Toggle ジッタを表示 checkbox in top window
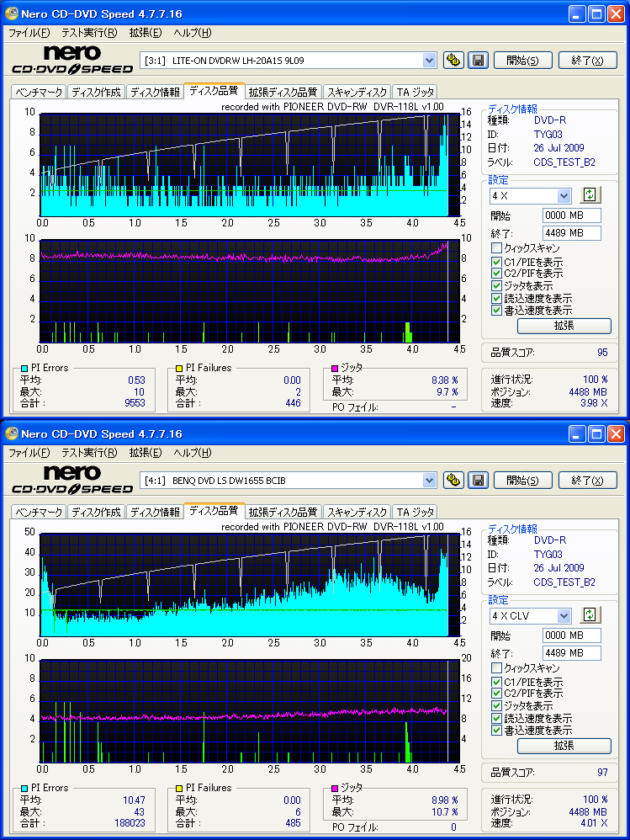 coord(496,286)
